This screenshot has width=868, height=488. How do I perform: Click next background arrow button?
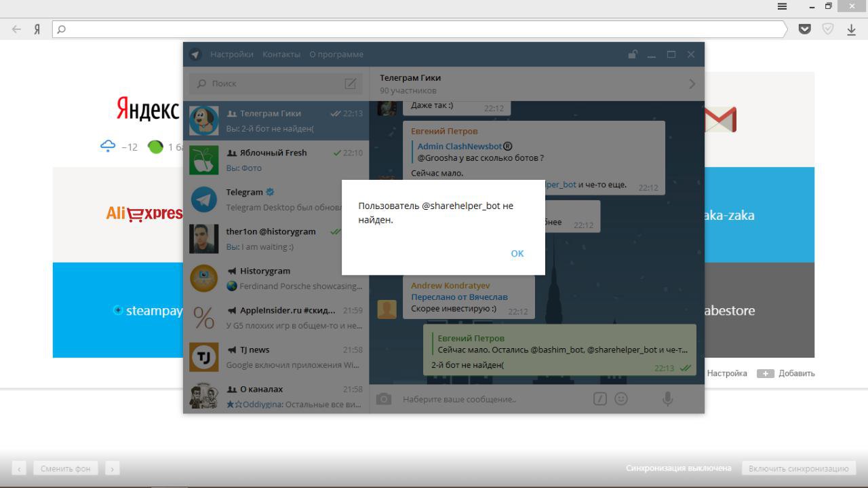point(112,468)
